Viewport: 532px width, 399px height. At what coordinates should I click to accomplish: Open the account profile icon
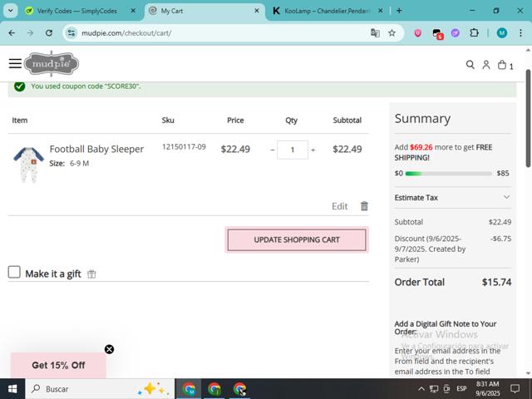(x=485, y=65)
